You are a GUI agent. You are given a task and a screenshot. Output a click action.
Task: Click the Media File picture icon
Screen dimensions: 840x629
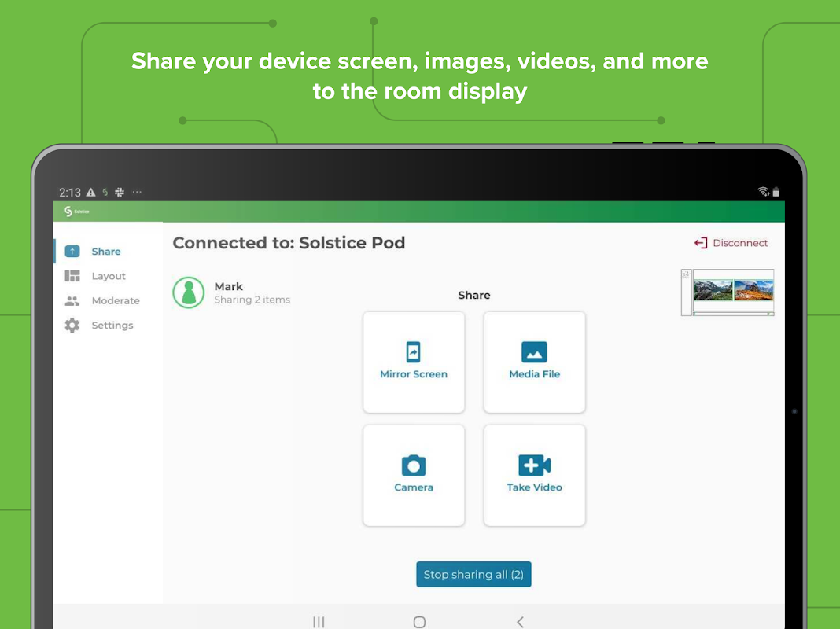pyautogui.click(x=535, y=352)
